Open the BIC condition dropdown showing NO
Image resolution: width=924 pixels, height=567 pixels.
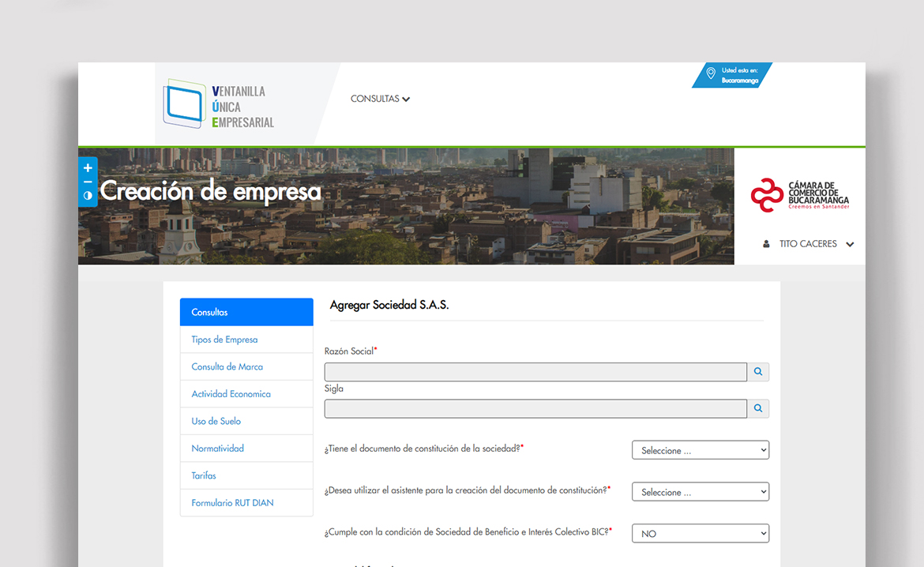point(700,533)
